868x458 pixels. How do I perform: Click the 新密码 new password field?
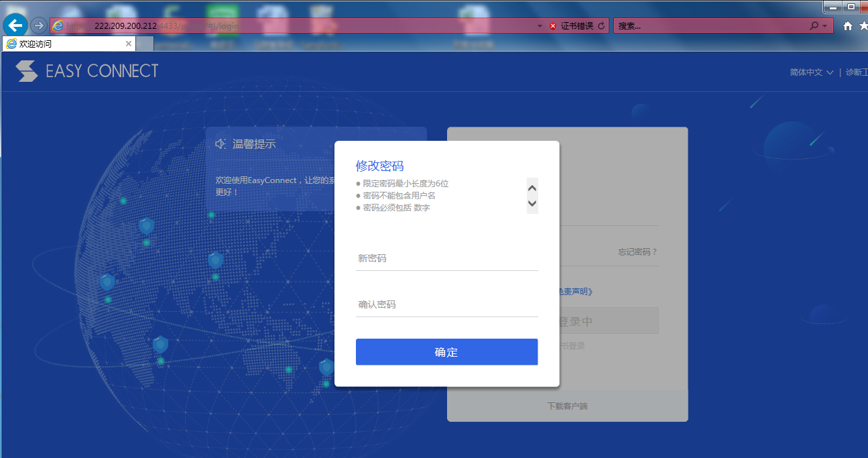coord(447,258)
